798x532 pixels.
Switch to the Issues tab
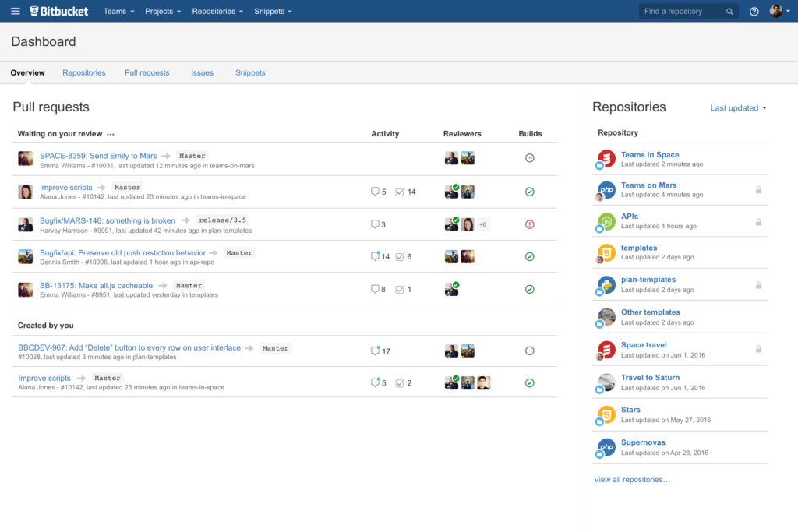[202, 72]
